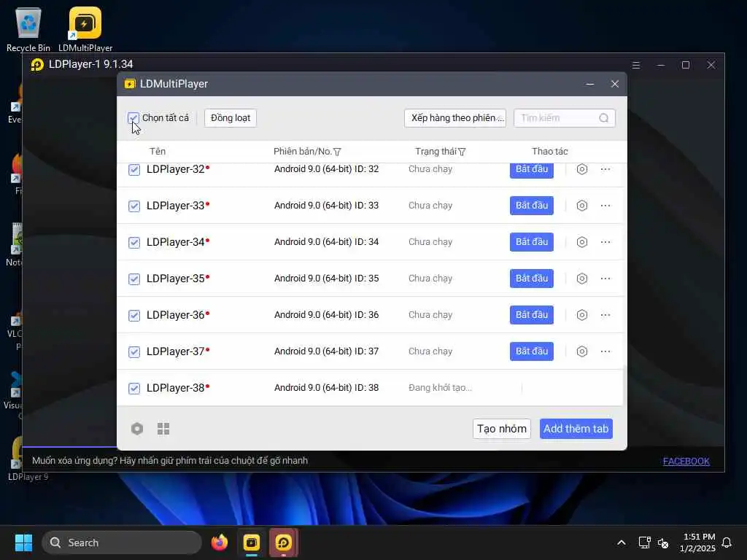Toggle Chọn tất cả checkbox
Image resolution: width=747 pixels, height=560 pixels.
tap(133, 118)
